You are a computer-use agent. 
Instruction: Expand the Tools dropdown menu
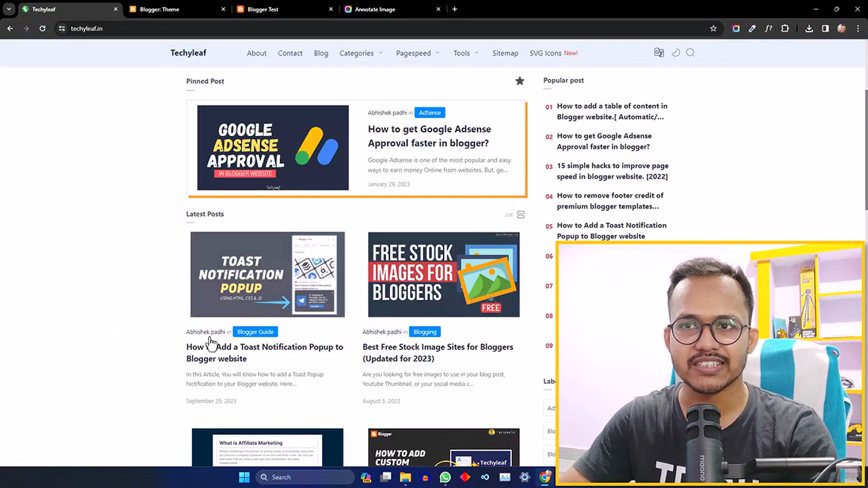(x=466, y=53)
